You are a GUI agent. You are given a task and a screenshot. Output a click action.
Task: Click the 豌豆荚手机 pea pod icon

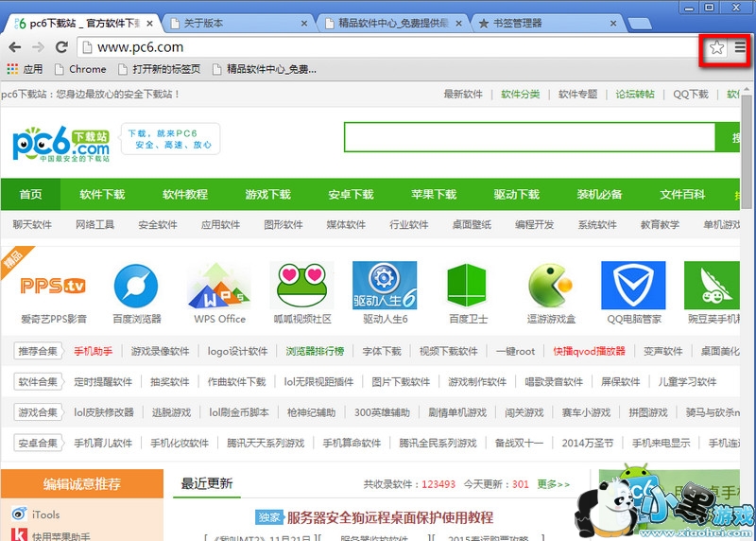pos(712,286)
